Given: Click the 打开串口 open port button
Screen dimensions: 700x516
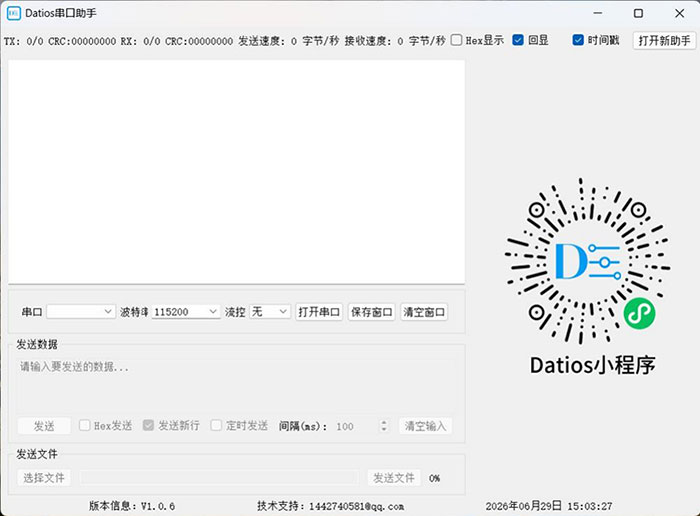Looking at the screenshot, I should [319, 312].
